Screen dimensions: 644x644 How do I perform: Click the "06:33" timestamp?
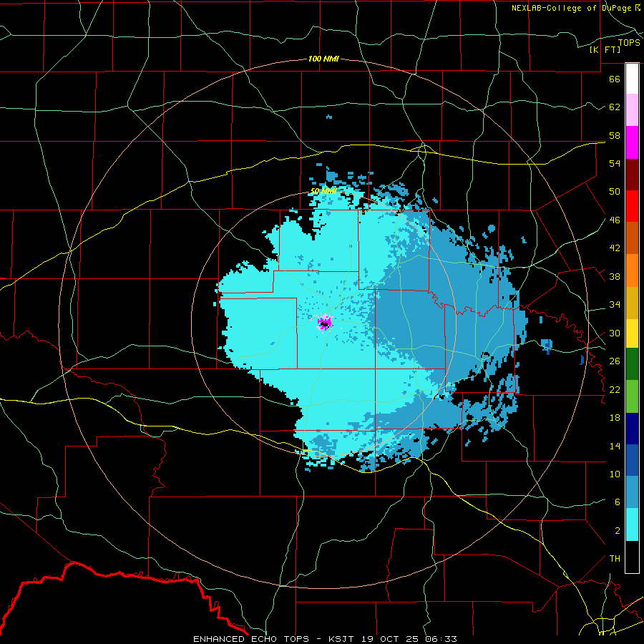pos(442,639)
